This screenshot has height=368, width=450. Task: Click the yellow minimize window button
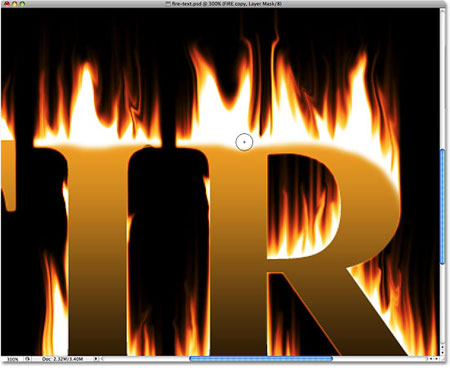tap(15, 4)
